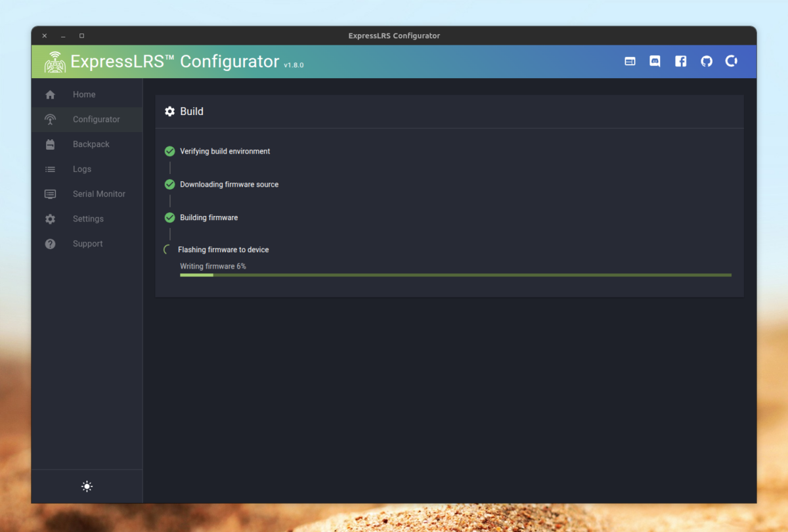Click the green check beside Building firmware
This screenshot has width=788, height=532.
click(x=169, y=217)
